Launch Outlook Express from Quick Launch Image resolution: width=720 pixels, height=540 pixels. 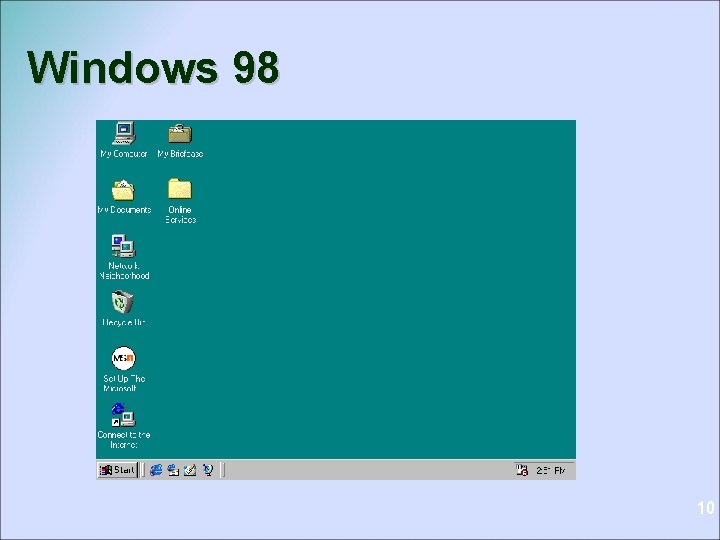(x=173, y=470)
